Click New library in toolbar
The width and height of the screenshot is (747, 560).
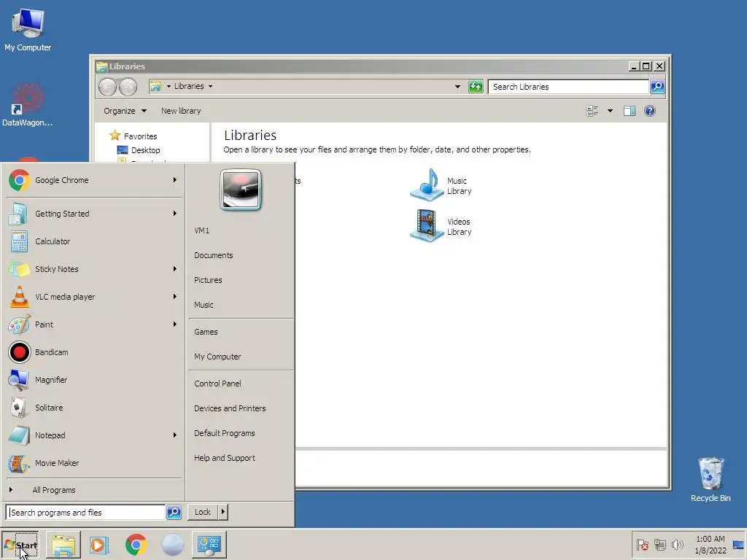181,111
